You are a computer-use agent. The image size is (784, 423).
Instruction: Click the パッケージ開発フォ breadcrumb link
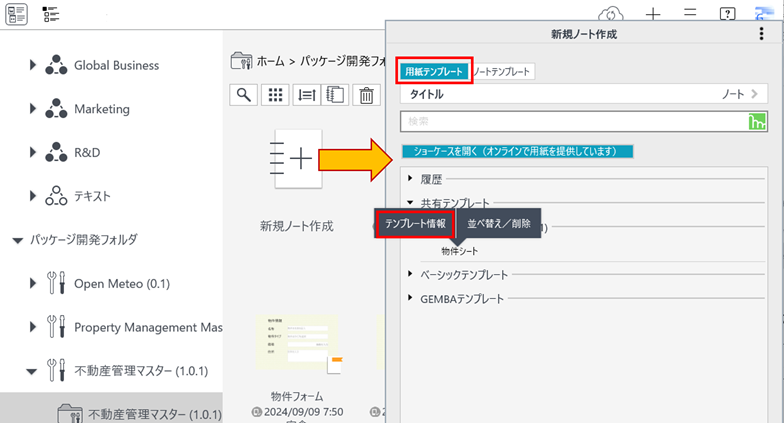coord(342,62)
